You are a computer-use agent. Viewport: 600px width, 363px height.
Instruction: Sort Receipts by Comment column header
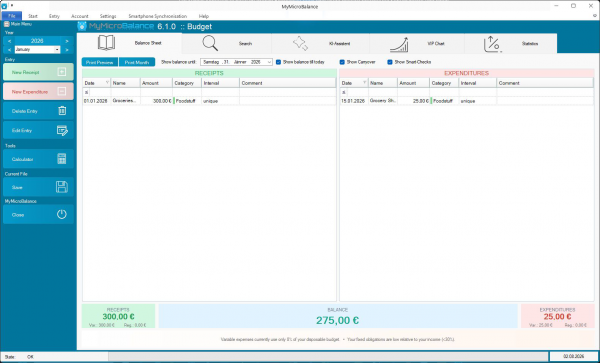tap(288, 83)
